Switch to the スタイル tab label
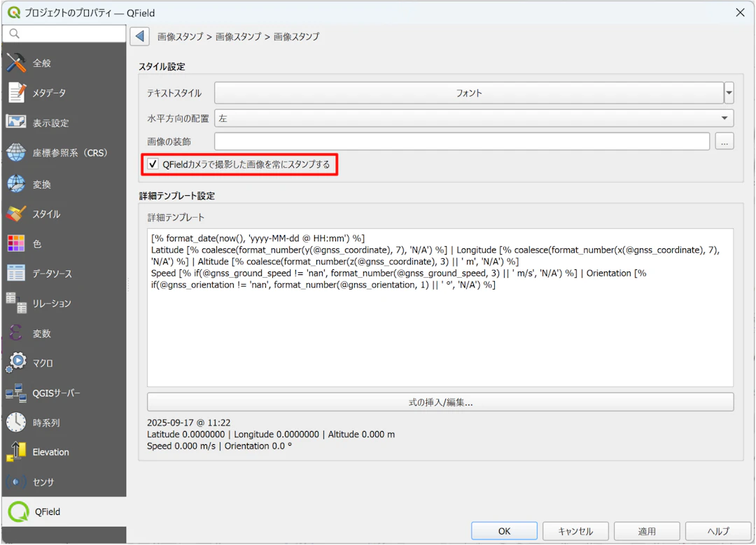 click(x=46, y=215)
